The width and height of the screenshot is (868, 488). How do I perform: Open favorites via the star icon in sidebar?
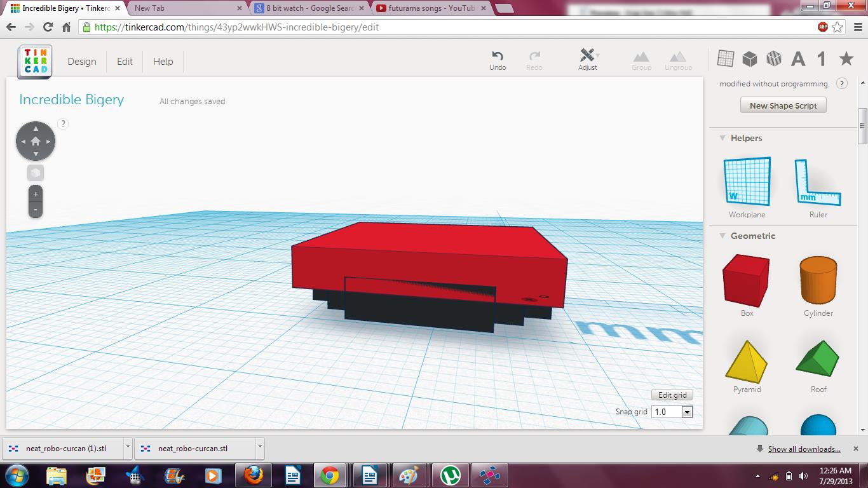coord(846,58)
